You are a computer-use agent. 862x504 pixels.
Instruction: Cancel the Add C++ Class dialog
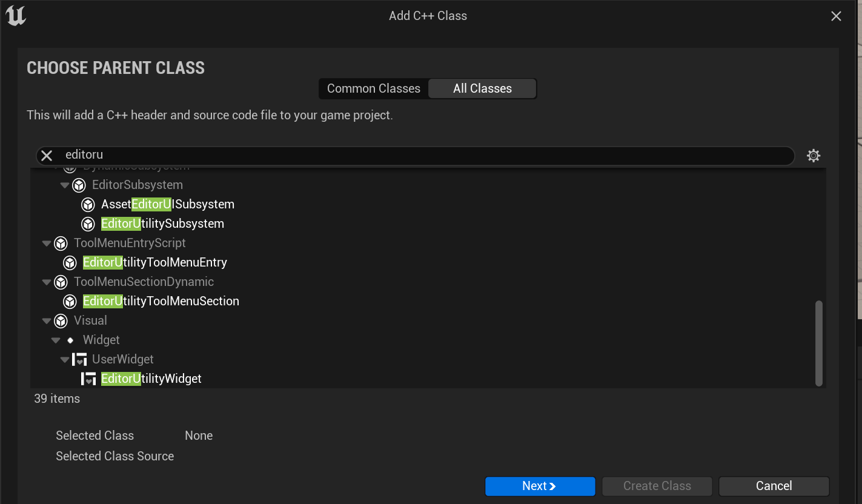tap(774, 486)
